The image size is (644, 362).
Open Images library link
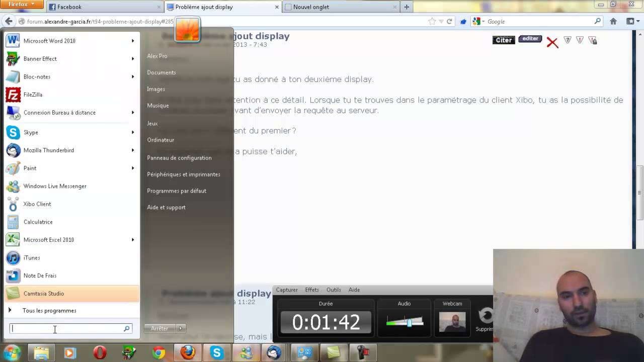pos(156,89)
